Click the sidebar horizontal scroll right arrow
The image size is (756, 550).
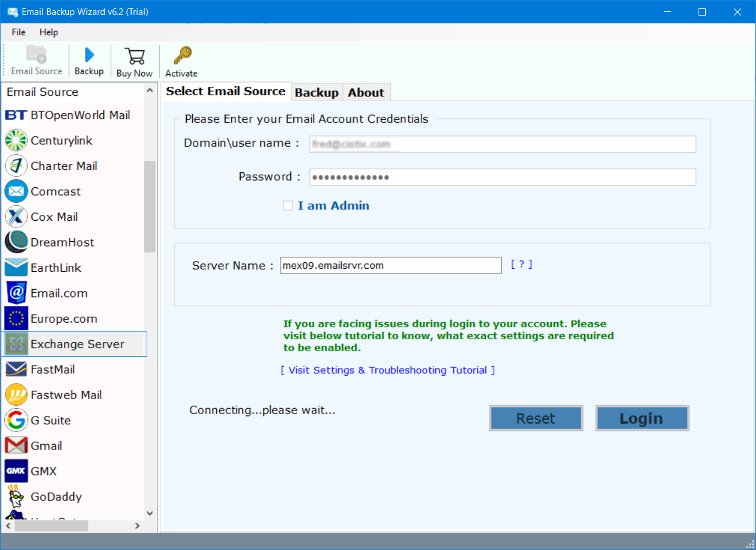click(137, 526)
